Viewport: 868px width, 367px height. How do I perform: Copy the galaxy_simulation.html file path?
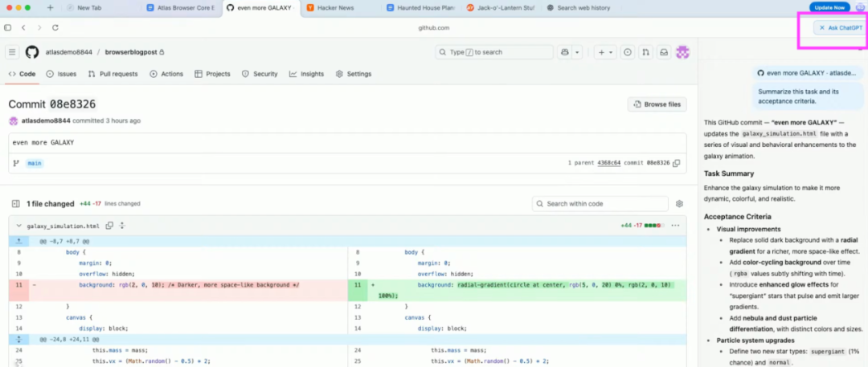pos(109,226)
